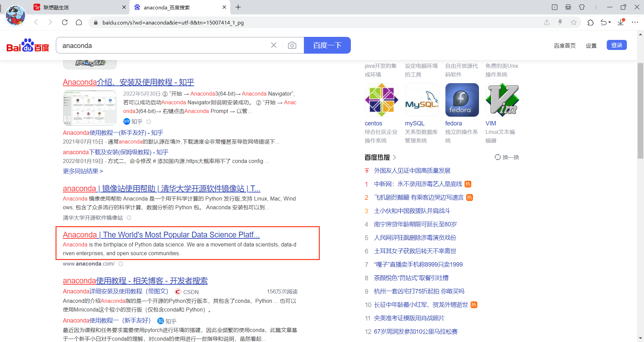644x342 pixels.
Task: Open hot search 外国友人见证中国高质量发展
Action: [412, 171]
